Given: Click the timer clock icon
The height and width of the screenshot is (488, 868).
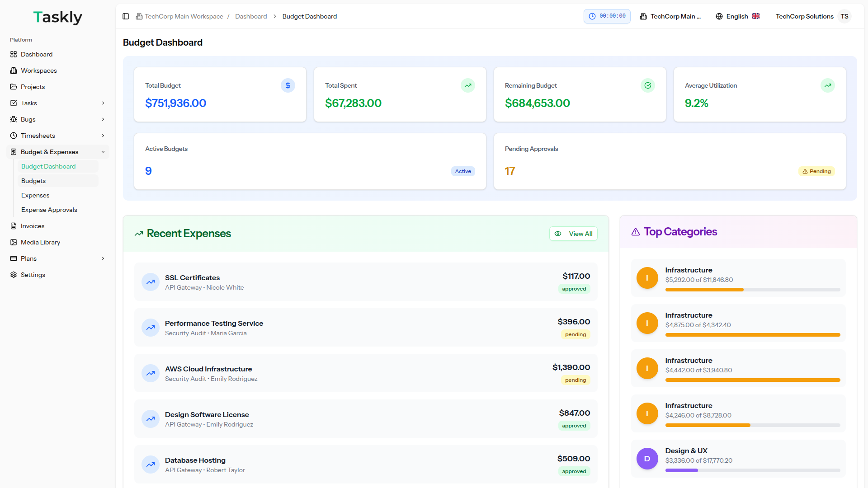Looking at the screenshot, I should tap(592, 16).
